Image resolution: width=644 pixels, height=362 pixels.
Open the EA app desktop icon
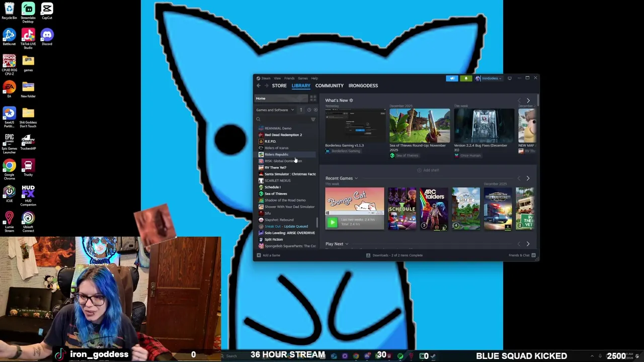click(9, 89)
